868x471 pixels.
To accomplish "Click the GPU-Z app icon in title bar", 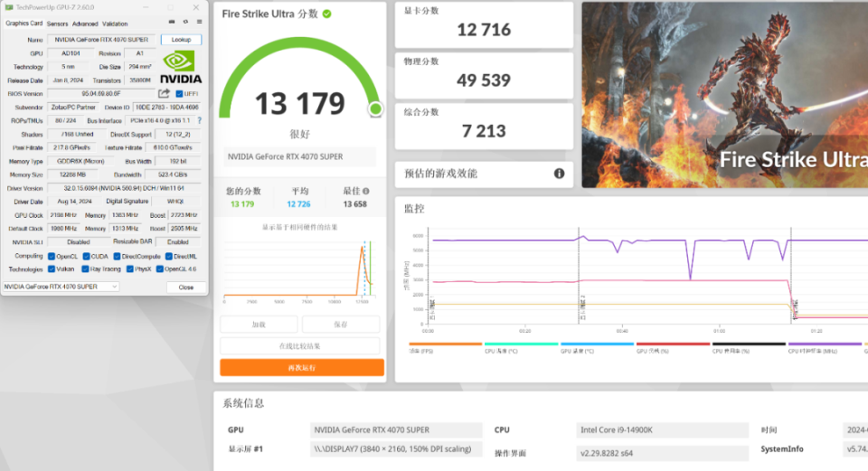I will click(9, 7).
